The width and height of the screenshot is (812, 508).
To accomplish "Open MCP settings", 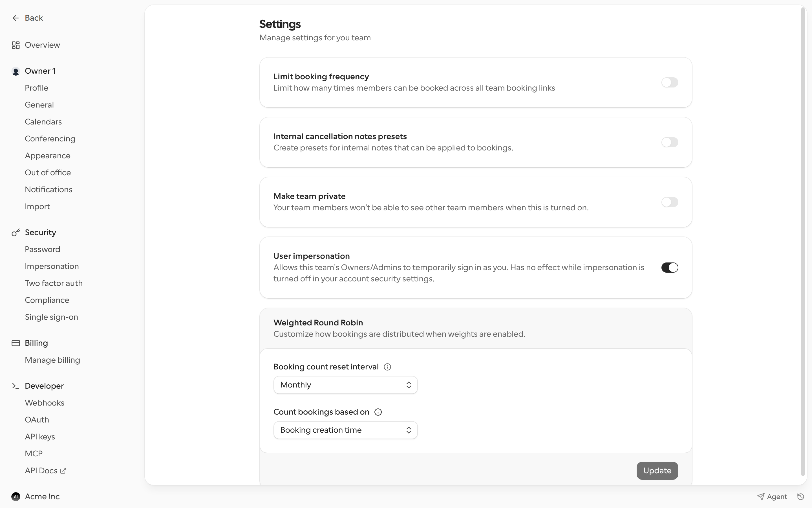I will [34, 454].
